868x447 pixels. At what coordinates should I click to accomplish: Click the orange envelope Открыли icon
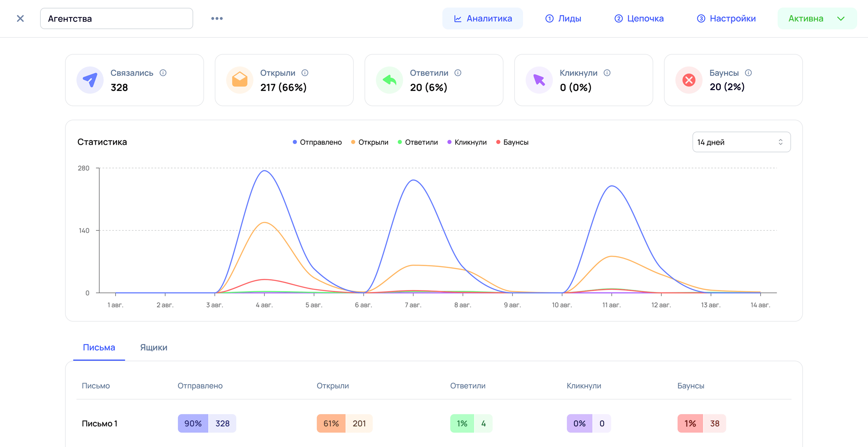pos(240,80)
